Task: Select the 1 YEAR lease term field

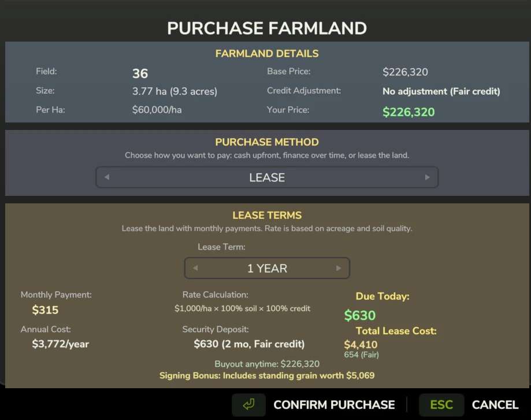Action: (267, 268)
